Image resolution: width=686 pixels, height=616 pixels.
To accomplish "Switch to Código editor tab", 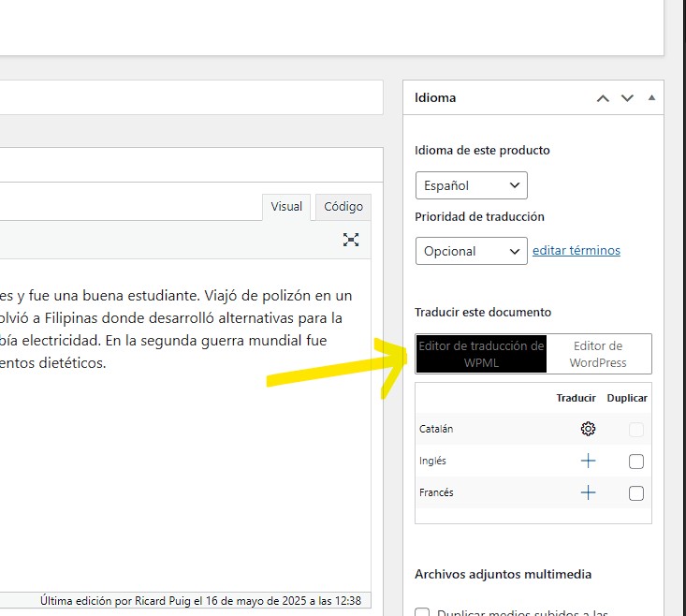I will tap(343, 207).
